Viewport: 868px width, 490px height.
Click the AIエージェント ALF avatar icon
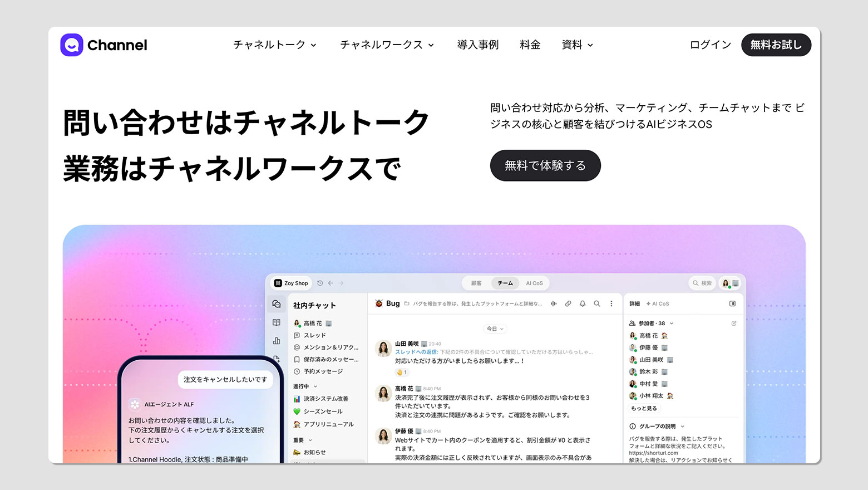click(135, 404)
